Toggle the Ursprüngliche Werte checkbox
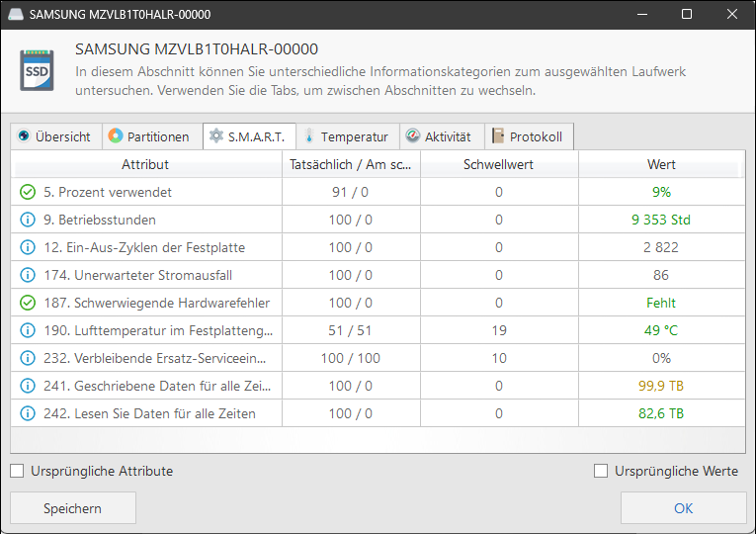Screen dimensions: 756x534 point(601,472)
